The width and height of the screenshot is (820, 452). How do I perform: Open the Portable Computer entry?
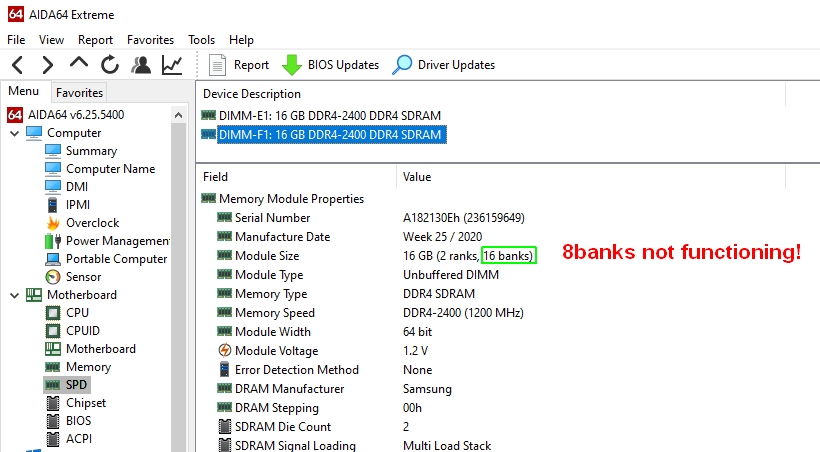click(116, 259)
